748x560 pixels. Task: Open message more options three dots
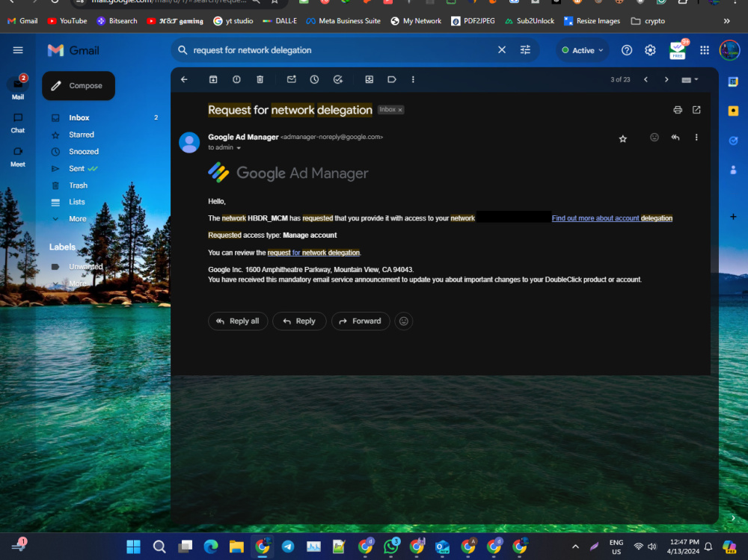click(x=696, y=138)
